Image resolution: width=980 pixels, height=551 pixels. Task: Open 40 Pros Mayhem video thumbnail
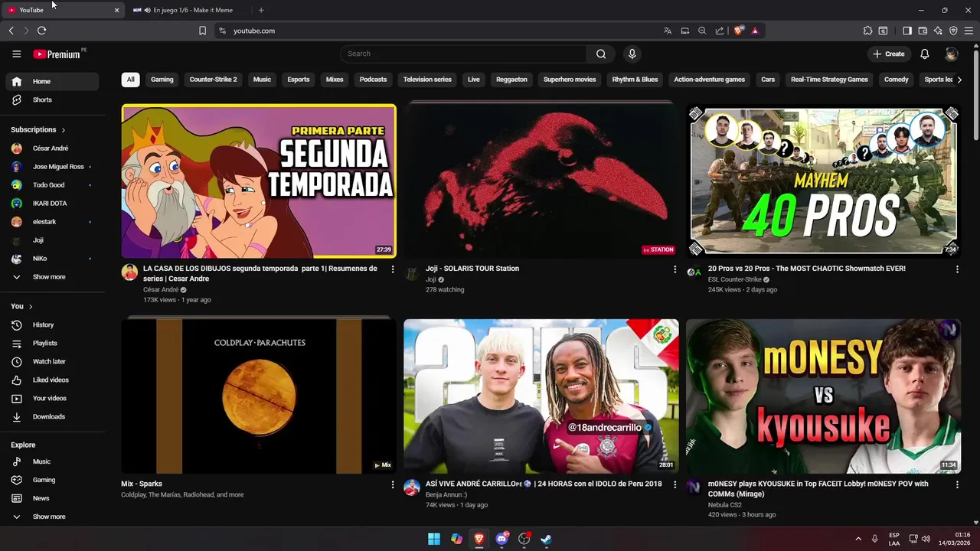(x=823, y=181)
